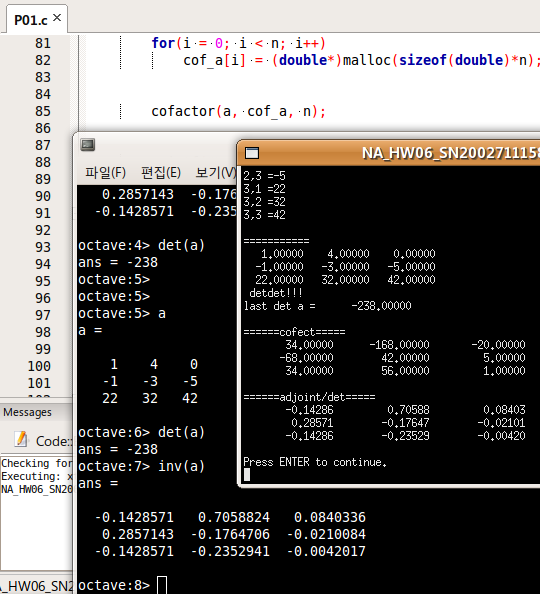The width and height of the screenshot is (540, 594).
Task: Open the 보기(V) menu in terminal
Action: click(215, 172)
